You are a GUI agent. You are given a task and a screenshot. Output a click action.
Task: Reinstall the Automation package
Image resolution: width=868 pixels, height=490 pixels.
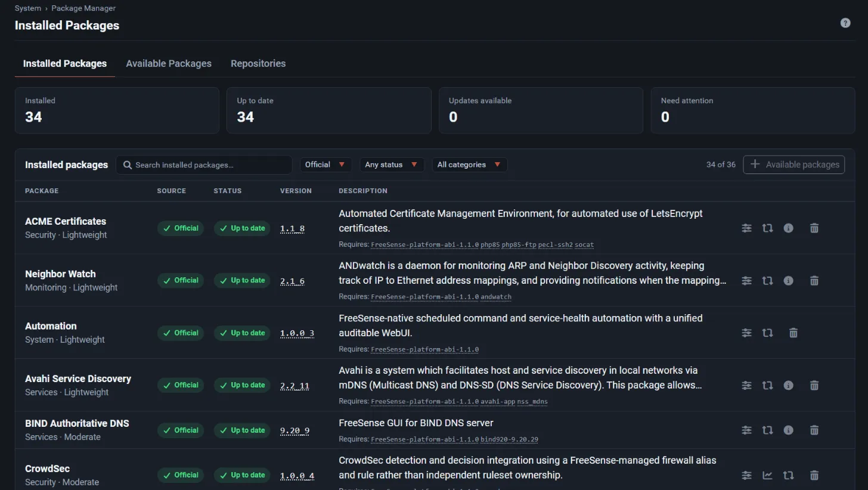click(767, 333)
